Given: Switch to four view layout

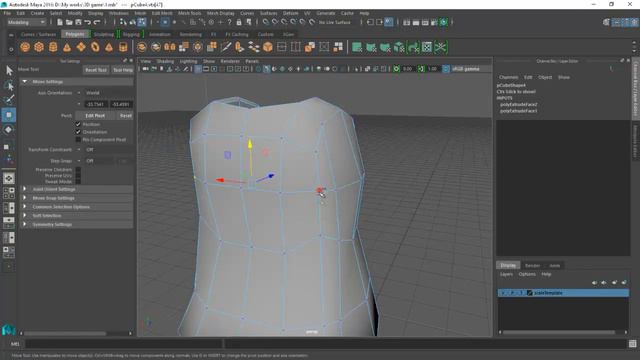Looking at the screenshot, I should (x=9, y=193).
